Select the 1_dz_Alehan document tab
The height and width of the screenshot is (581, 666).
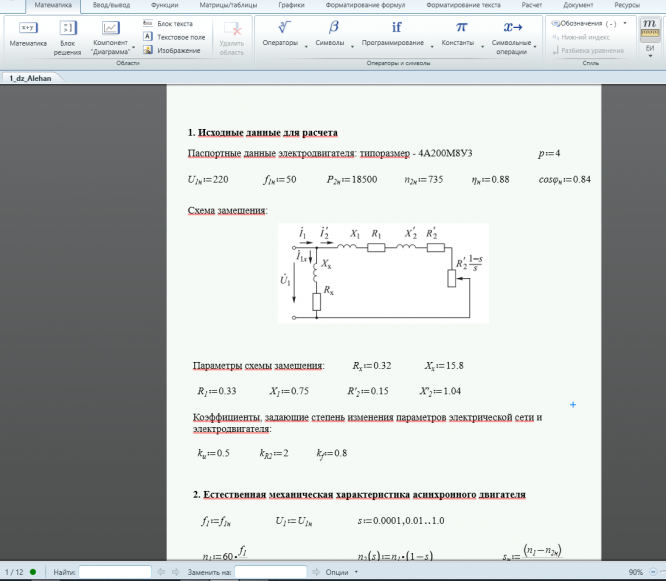pyautogui.click(x=30, y=77)
